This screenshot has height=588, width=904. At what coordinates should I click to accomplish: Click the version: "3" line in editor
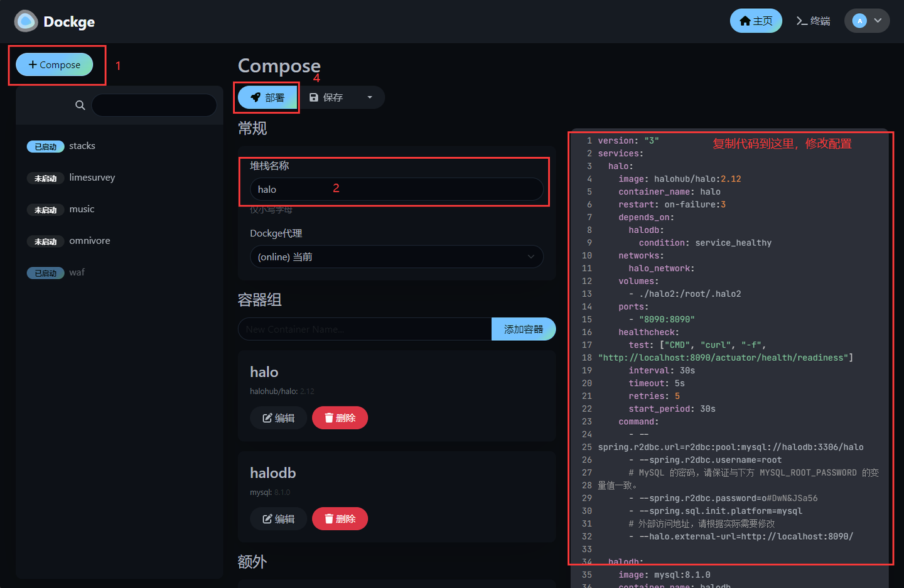point(628,141)
